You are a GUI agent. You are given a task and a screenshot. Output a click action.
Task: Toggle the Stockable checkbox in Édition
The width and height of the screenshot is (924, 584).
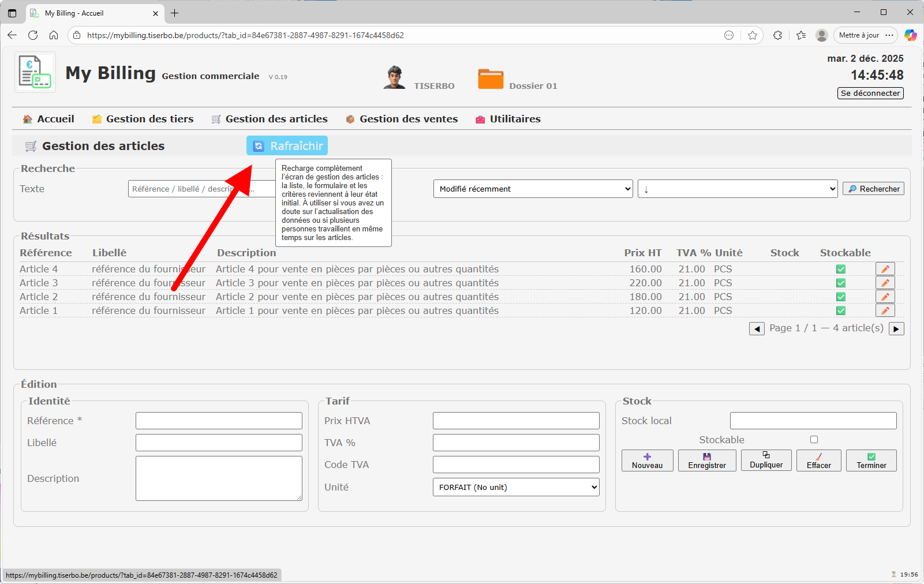814,440
